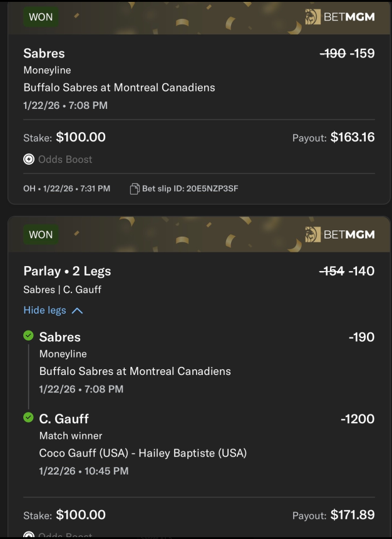Click the $171.89 parlay payout amount
The height and width of the screenshot is (539, 392).
click(x=352, y=515)
